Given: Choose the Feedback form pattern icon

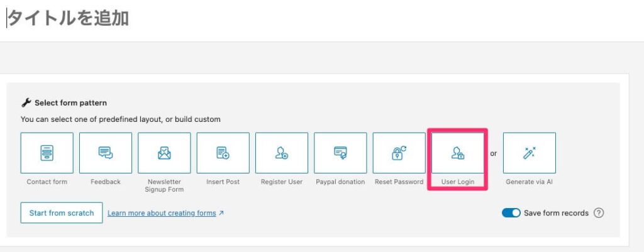Looking at the screenshot, I should (x=106, y=153).
